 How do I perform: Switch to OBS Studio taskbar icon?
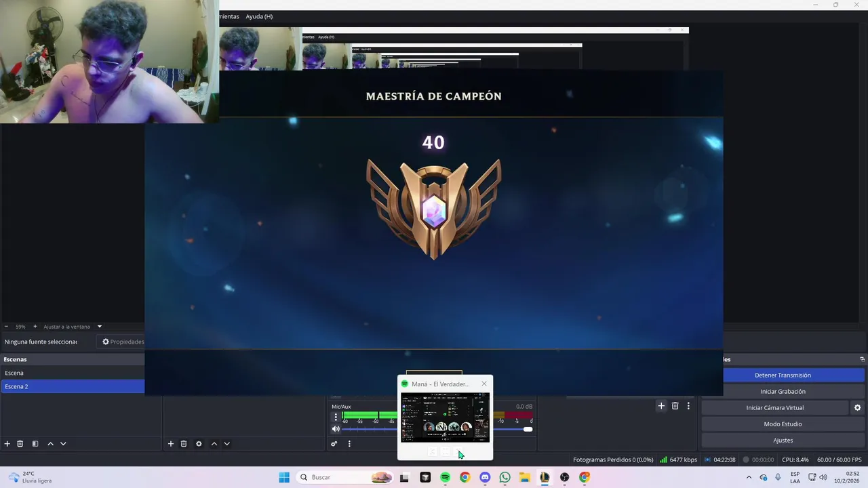564,477
